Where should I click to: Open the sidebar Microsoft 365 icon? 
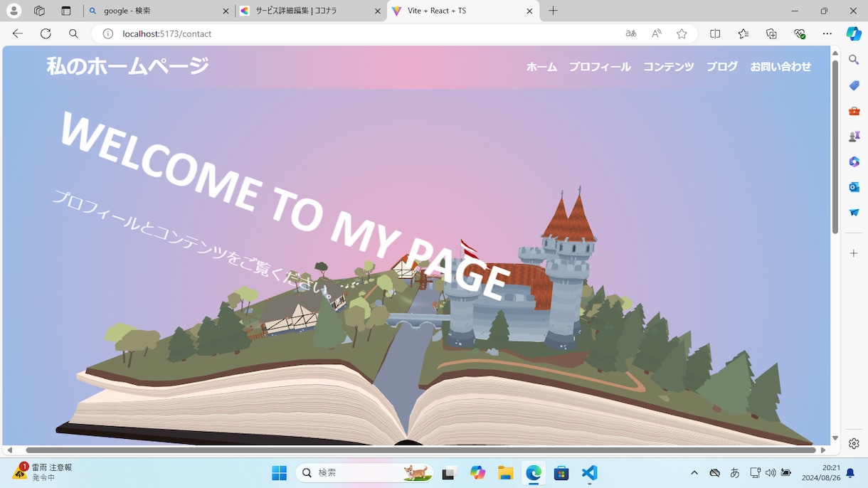click(854, 161)
